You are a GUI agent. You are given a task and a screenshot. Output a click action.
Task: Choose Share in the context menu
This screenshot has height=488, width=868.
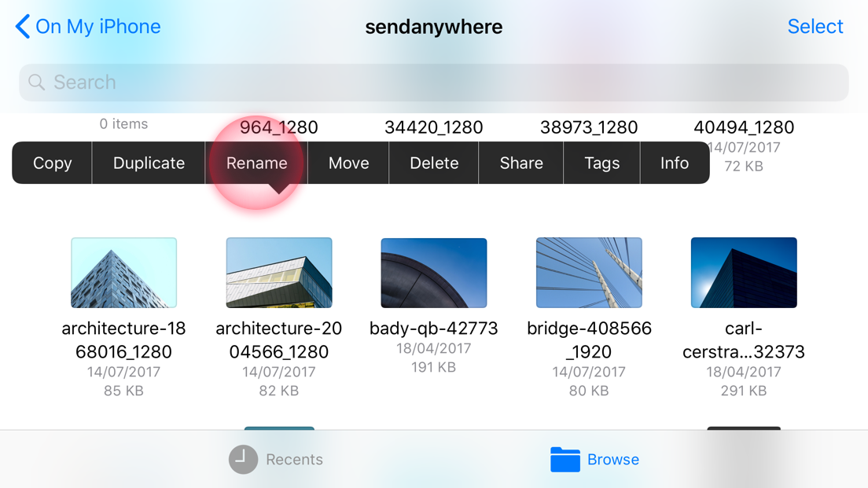pos(521,163)
